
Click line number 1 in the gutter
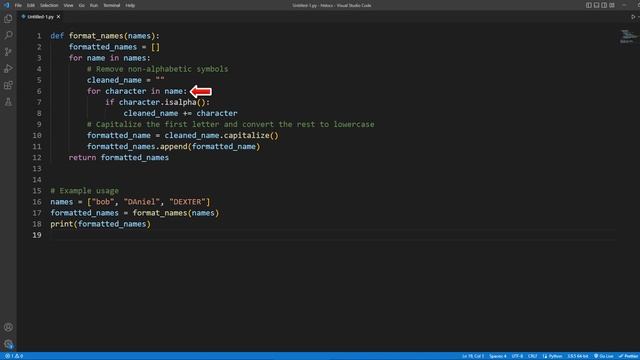coord(39,36)
